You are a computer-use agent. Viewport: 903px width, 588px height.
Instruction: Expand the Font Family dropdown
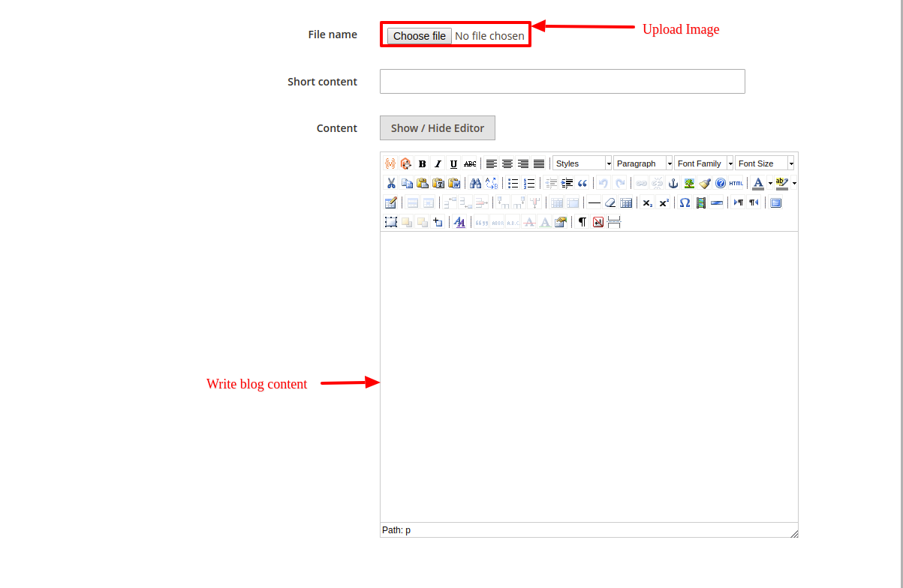(x=704, y=163)
